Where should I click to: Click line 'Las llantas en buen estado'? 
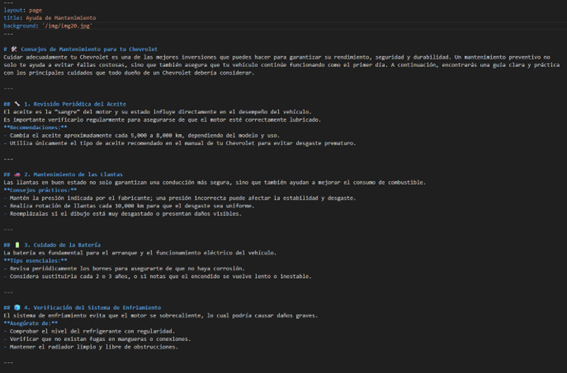click(215, 182)
